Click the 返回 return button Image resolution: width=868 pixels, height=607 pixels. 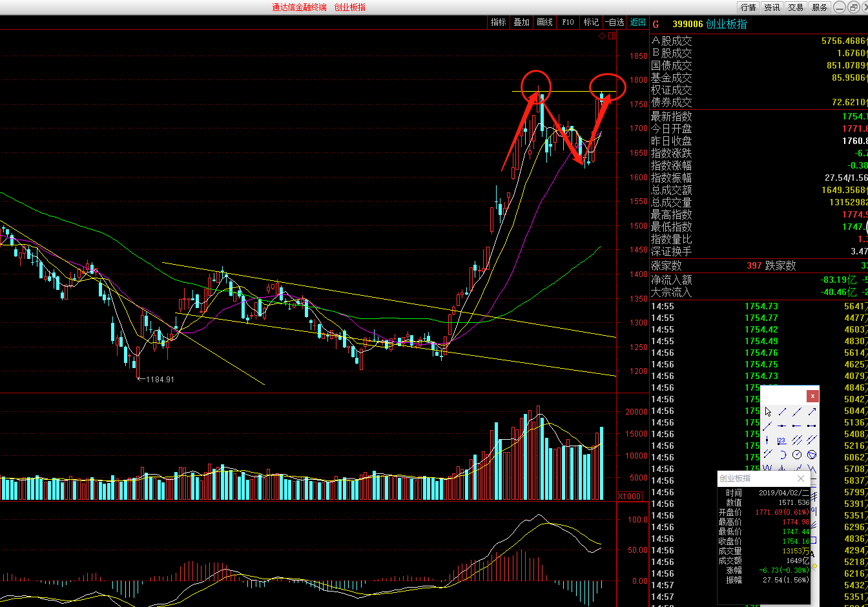click(638, 22)
